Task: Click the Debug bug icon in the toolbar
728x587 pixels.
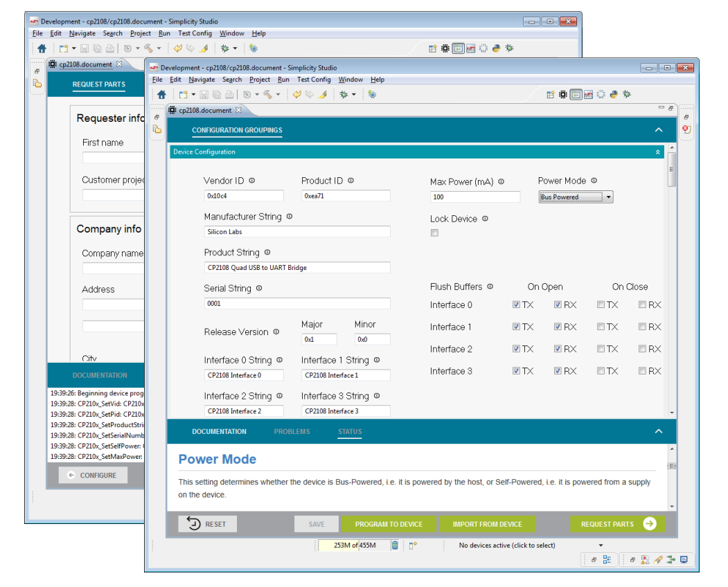Action: pos(343,95)
